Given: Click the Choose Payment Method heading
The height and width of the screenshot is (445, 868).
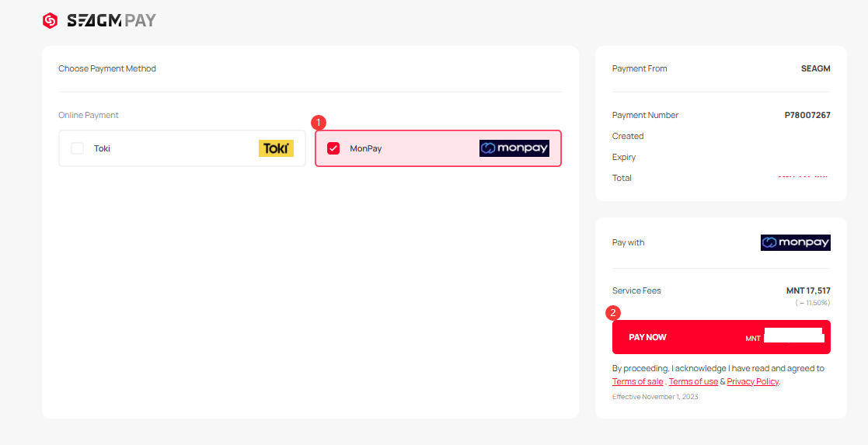Looking at the screenshot, I should pyautogui.click(x=107, y=68).
